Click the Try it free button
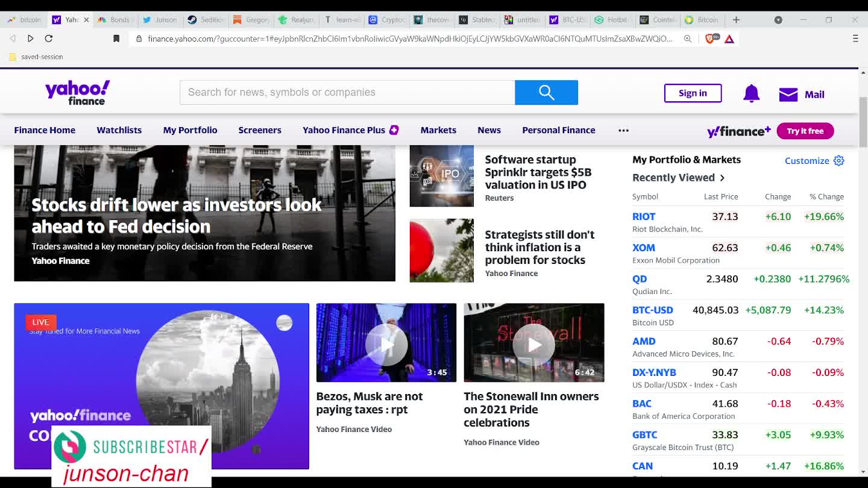The image size is (868, 488). tap(805, 131)
